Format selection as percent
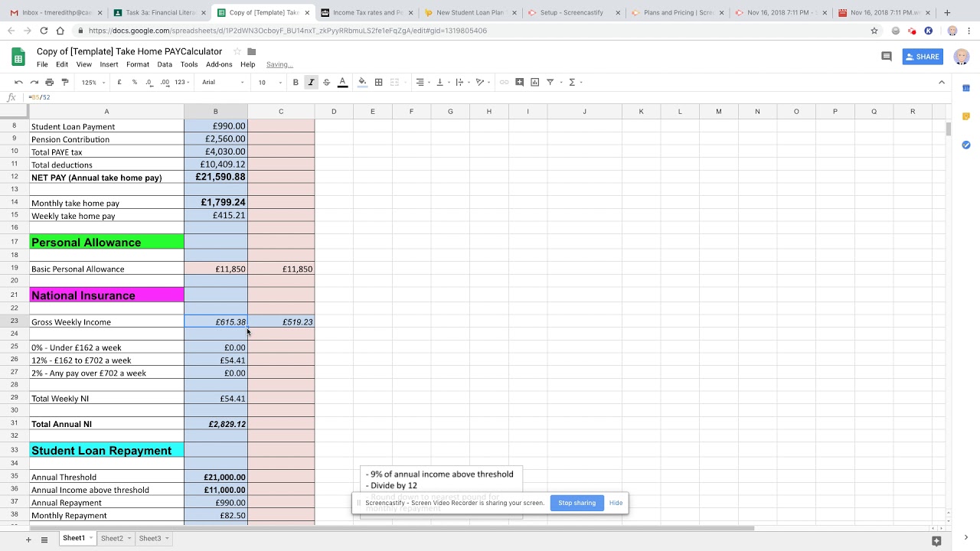 click(x=135, y=82)
